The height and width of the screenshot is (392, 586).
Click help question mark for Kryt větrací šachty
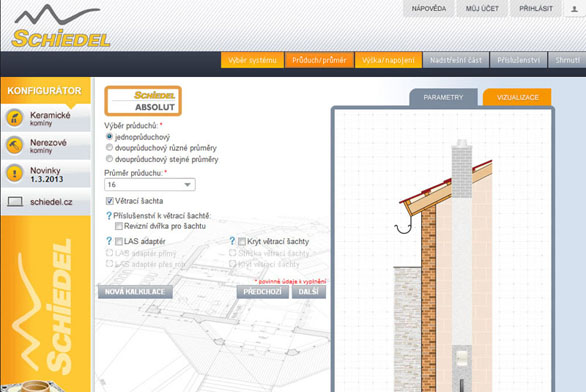click(x=232, y=241)
